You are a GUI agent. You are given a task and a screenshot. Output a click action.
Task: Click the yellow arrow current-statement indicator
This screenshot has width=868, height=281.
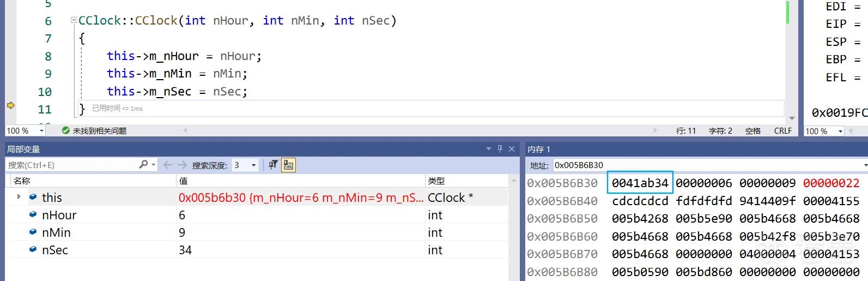10,105
